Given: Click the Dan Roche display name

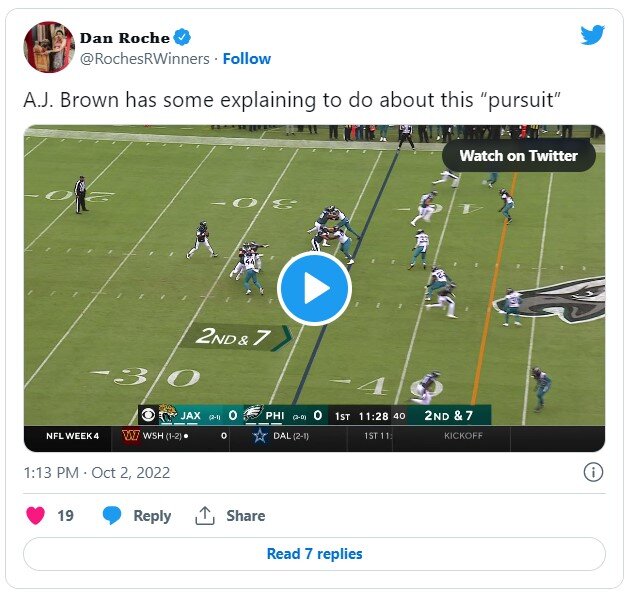Looking at the screenshot, I should pyautogui.click(x=125, y=38).
